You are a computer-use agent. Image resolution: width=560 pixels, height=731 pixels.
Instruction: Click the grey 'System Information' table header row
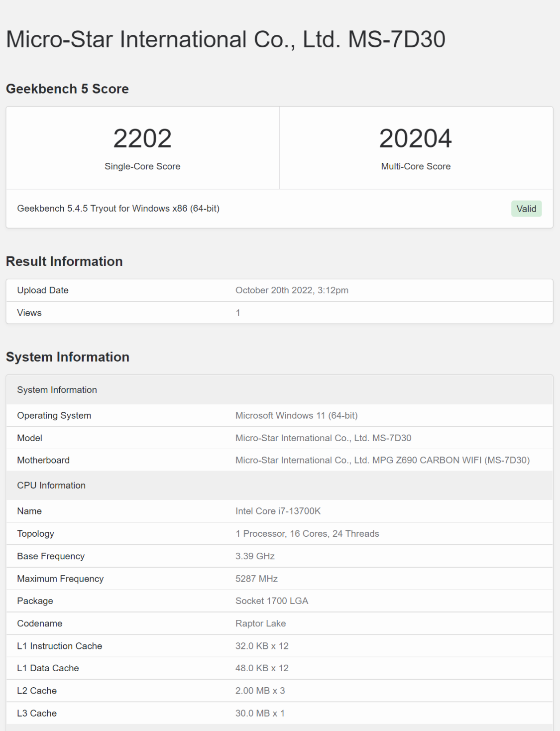pos(279,390)
